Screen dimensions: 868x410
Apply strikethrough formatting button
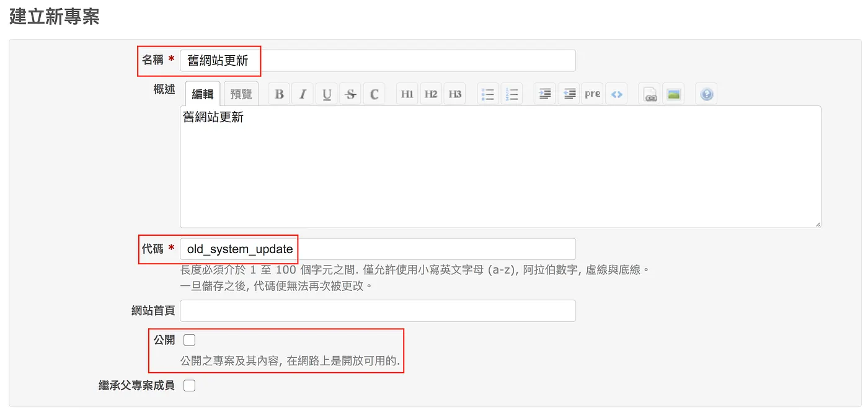point(350,94)
